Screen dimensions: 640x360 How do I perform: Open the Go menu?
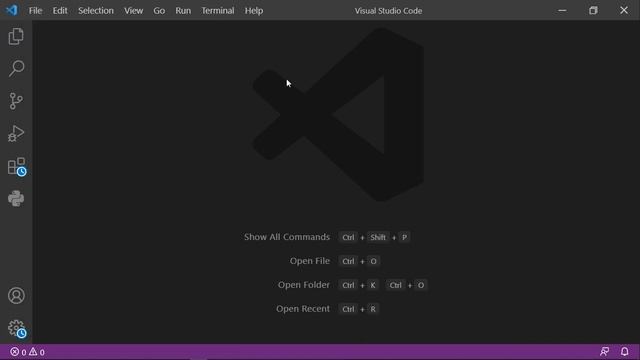pyautogui.click(x=159, y=11)
